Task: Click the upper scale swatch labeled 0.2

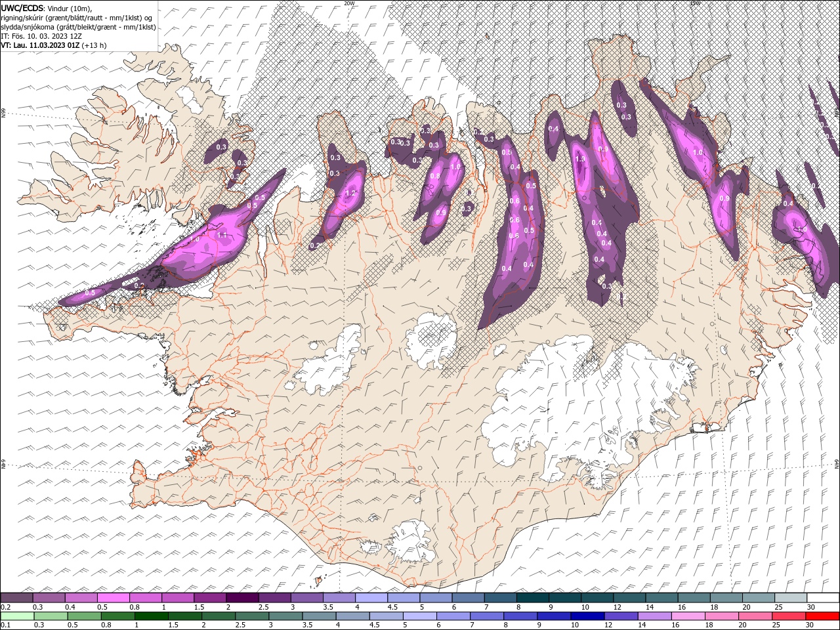Action: 16,598
